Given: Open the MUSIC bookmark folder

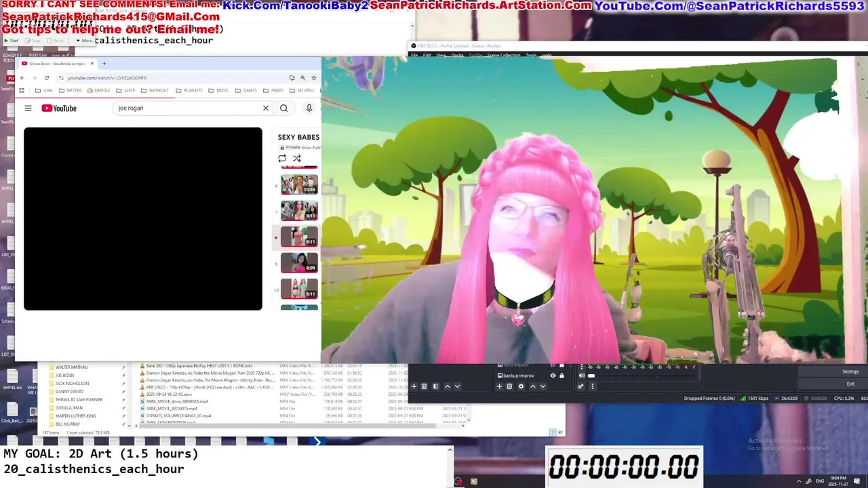Looking at the screenshot, I should coord(219,90).
